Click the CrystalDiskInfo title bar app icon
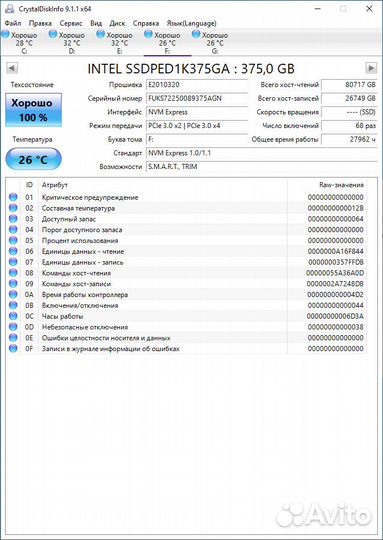This screenshot has width=383, height=540. pos(10,8)
